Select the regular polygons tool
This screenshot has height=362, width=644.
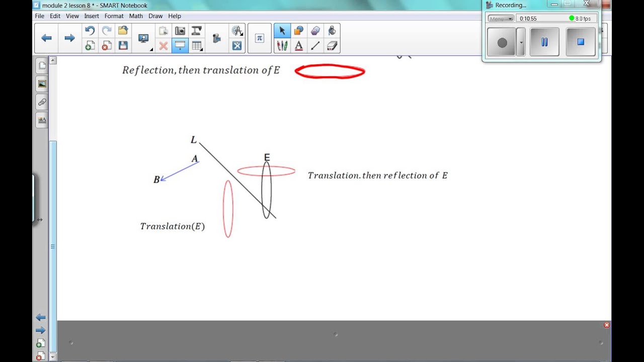[315, 31]
